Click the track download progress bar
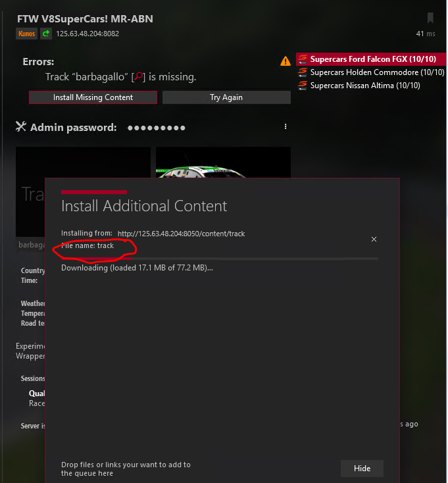Image resolution: width=448 pixels, height=483 pixels. [x=220, y=259]
